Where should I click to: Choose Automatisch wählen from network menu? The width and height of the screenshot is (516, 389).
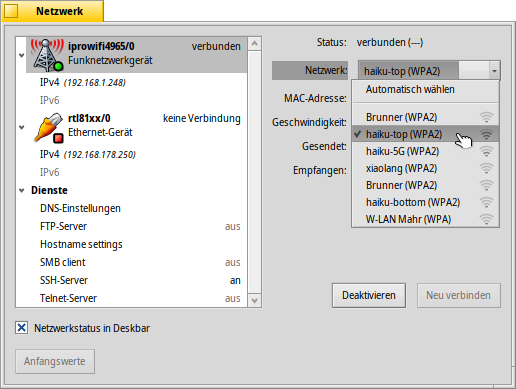(426, 89)
